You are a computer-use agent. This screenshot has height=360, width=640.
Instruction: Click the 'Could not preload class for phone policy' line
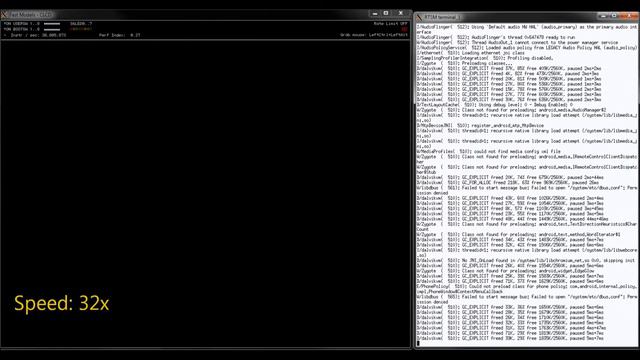(x=527, y=289)
